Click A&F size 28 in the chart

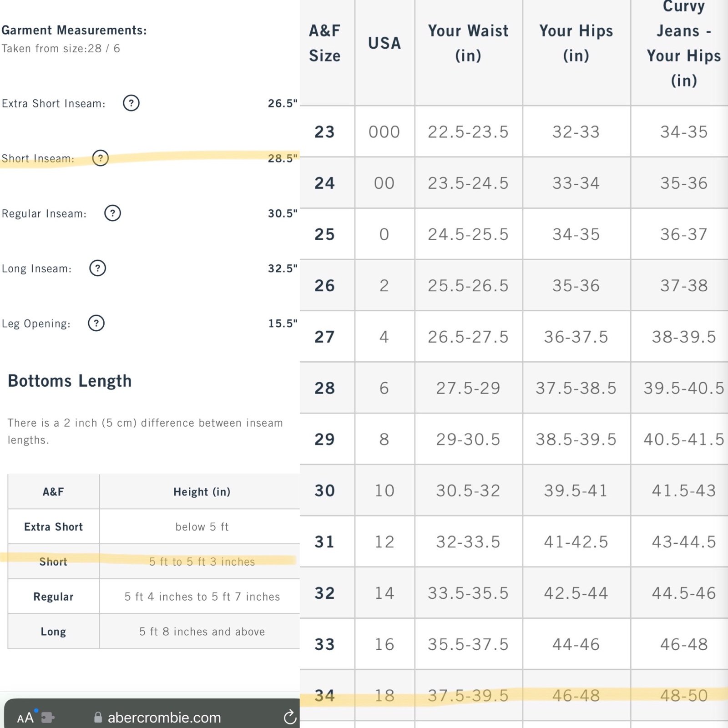point(324,388)
